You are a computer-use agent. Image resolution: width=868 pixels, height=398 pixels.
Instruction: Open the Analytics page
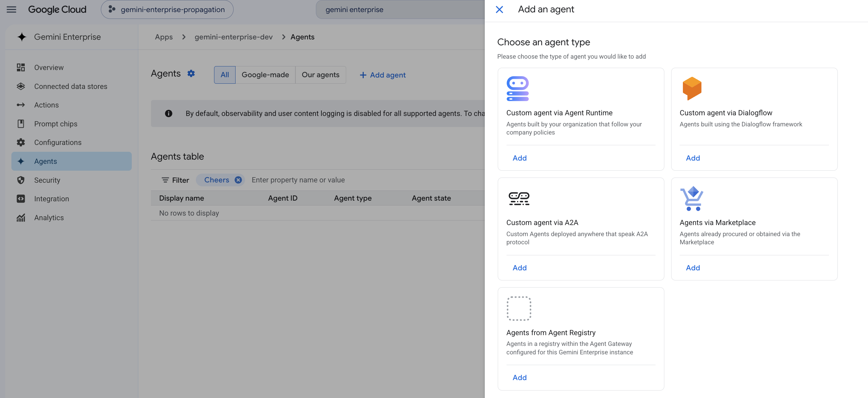click(72, 218)
